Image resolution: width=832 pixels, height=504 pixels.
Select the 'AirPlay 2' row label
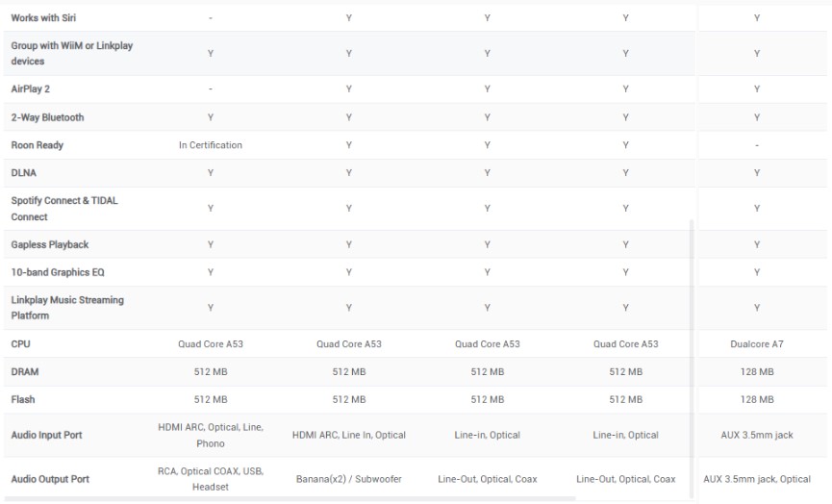(x=31, y=89)
